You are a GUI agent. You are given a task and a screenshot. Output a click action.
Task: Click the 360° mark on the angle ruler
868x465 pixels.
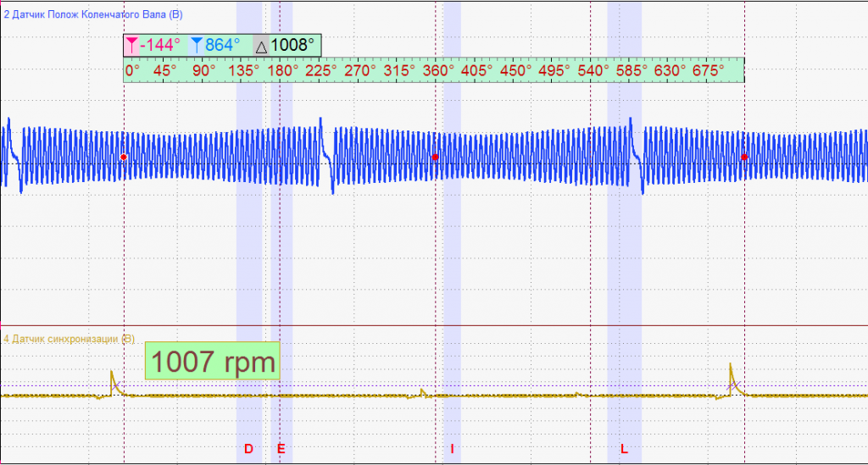coord(438,71)
